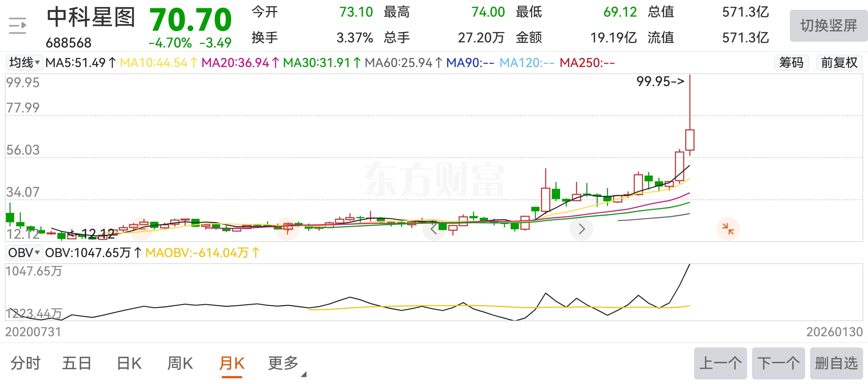The height and width of the screenshot is (384, 868).
Task: Switch to the 日K tab
Action: click(x=129, y=364)
